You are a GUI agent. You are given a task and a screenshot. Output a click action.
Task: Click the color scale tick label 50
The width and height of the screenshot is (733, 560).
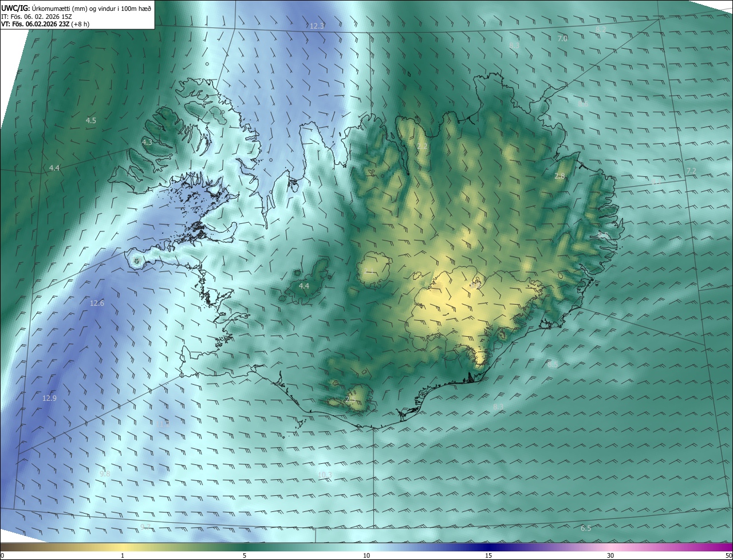coord(728,556)
